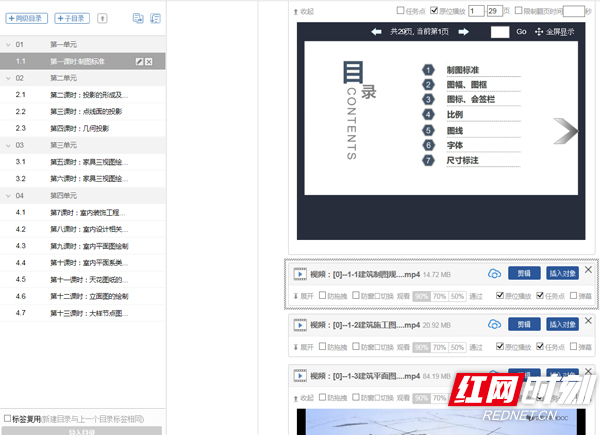Click the move-up arrow icon in catalog toolbar
This screenshot has width=600, height=435.
[x=102, y=18]
